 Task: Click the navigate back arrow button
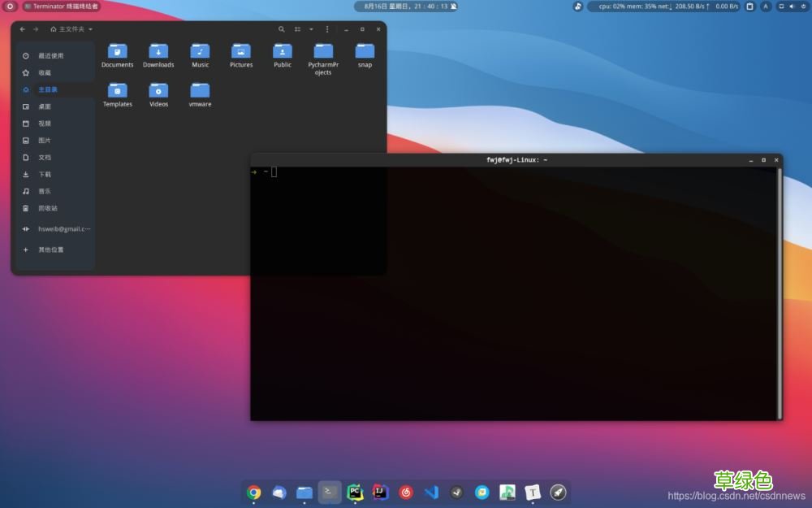[x=24, y=28]
